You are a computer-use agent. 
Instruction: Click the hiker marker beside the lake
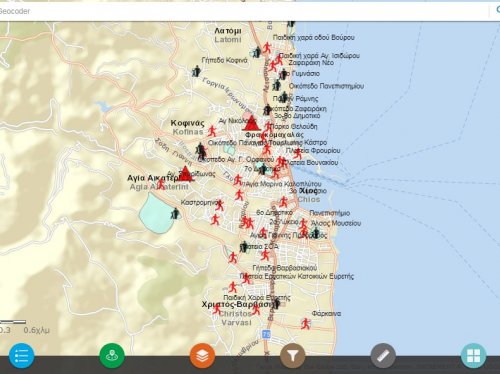click(x=175, y=214)
